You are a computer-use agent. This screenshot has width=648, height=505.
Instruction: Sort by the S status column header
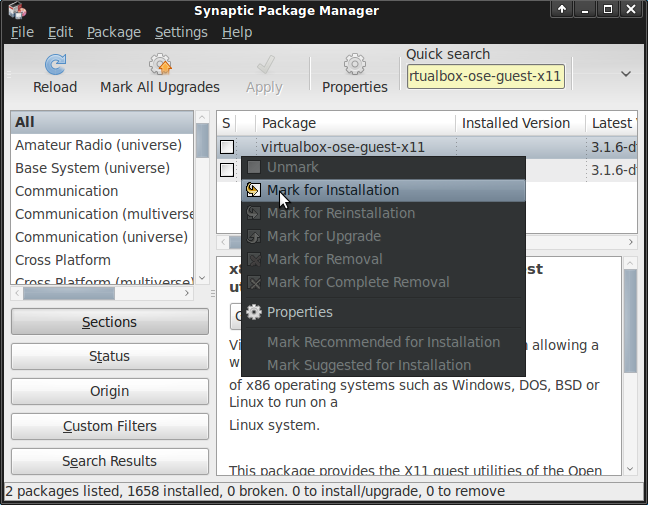(x=226, y=123)
